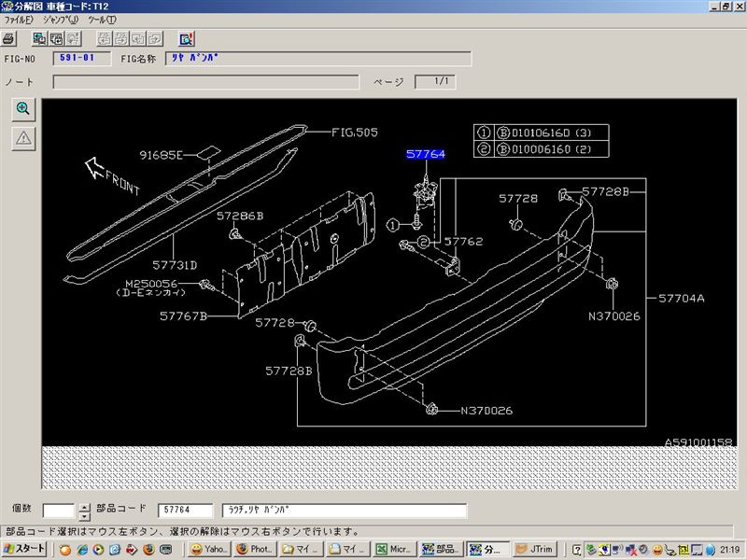
Task: Launch Windows Media Player from quick launch
Action: (99, 550)
